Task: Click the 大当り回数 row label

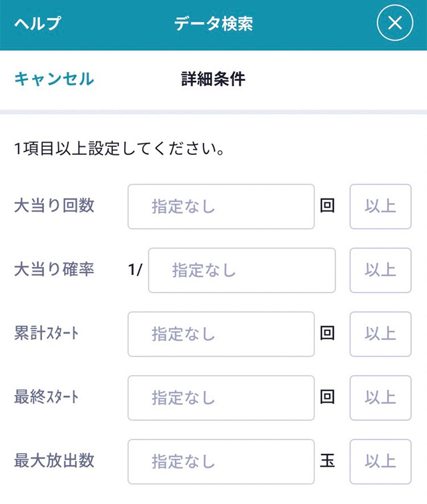Action: pyautogui.click(x=54, y=206)
